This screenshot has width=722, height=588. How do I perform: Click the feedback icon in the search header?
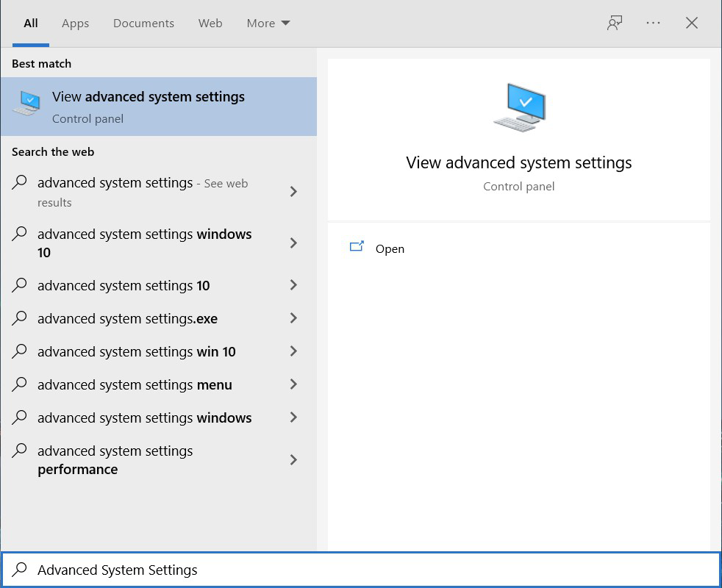click(615, 23)
